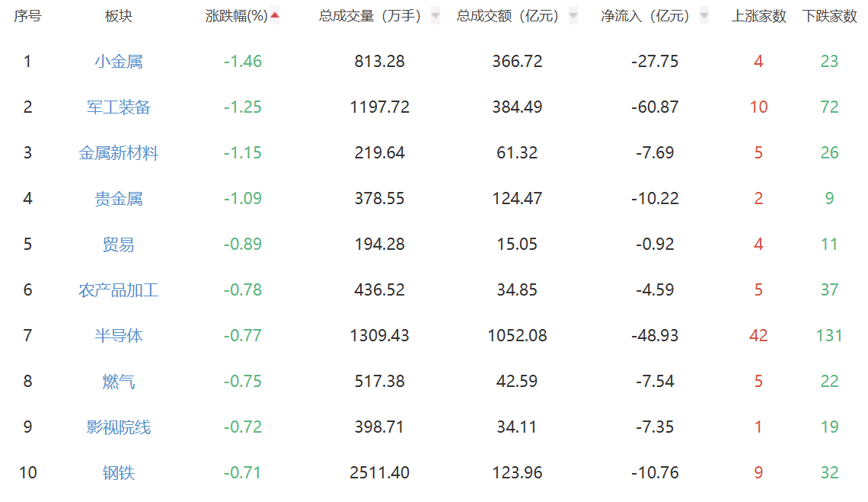
Task: Click the 板块 column header
Action: coord(119,16)
